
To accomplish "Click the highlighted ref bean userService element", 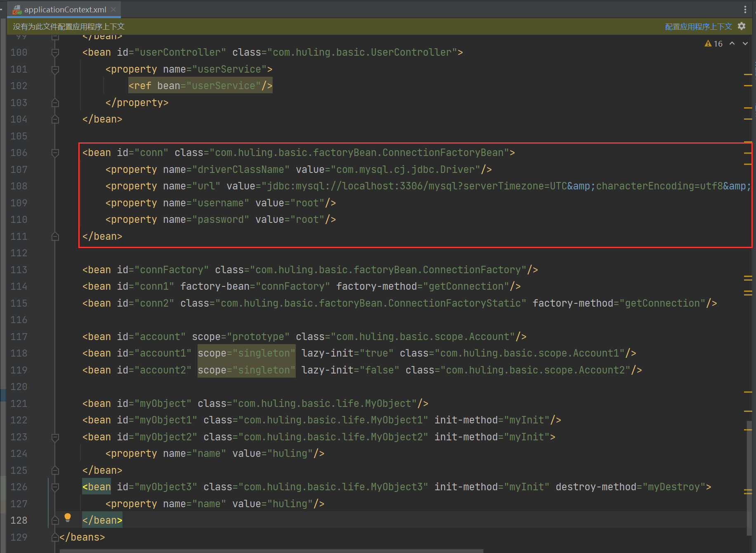I will pos(200,85).
